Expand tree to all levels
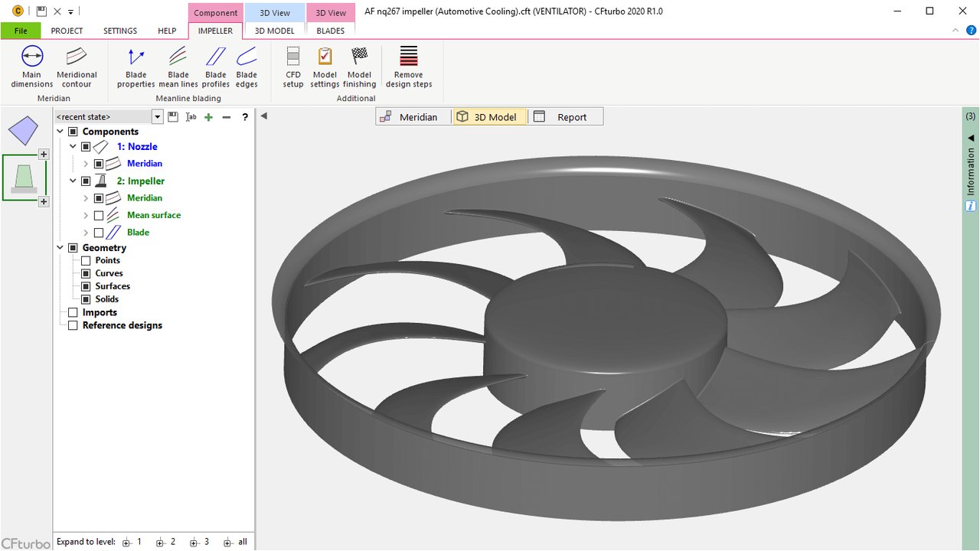Viewport: 980px width, 551px height. [x=235, y=542]
